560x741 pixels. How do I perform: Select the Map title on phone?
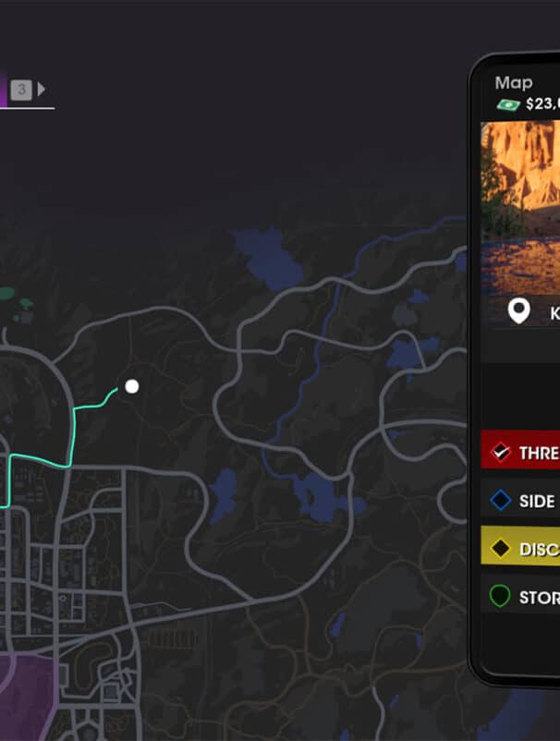514,84
